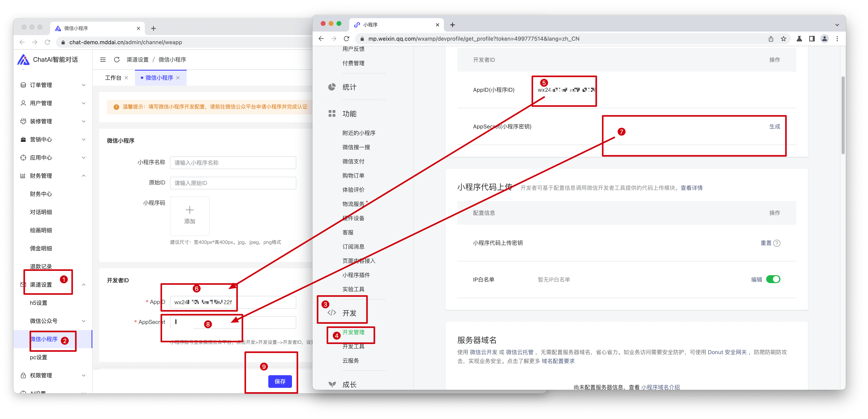868x419 pixels.
Task: Open the 查看详情 link
Action: click(691, 188)
